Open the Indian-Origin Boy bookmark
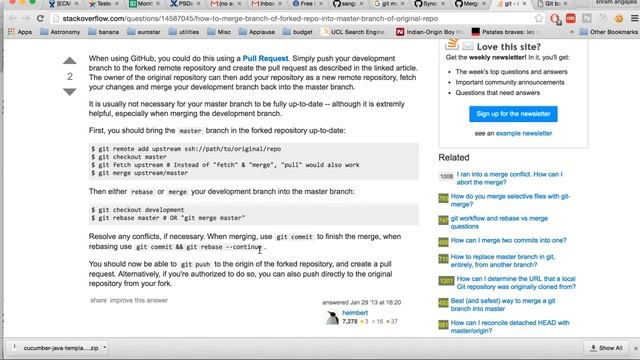The width and height of the screenshot is (640, 360). (430, 32)
